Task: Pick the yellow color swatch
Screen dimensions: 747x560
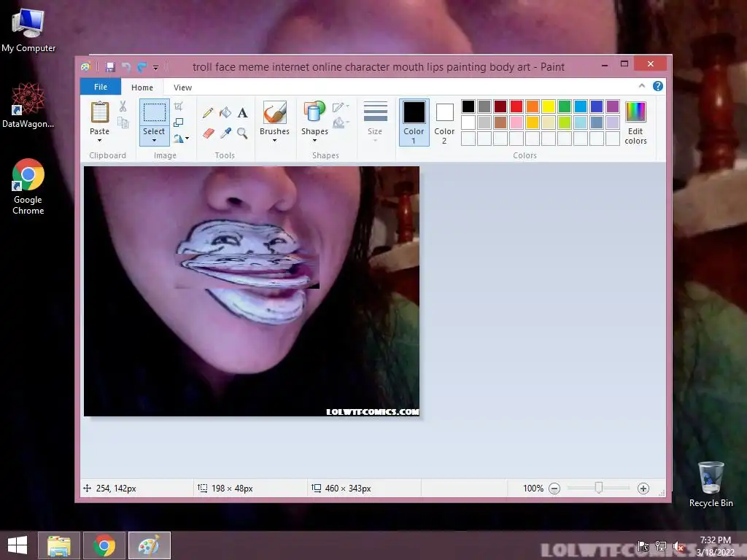Action: coord(549,106)
